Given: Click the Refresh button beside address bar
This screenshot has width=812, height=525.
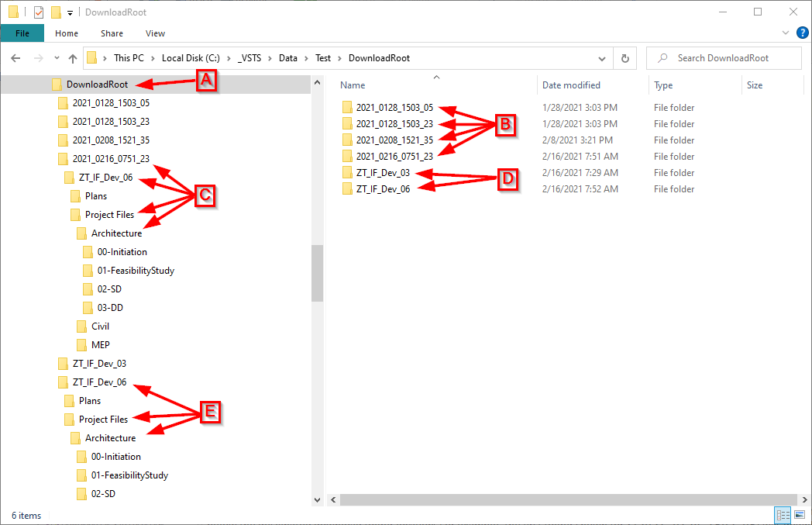Looking at the screenshot, I should point(624,58).
